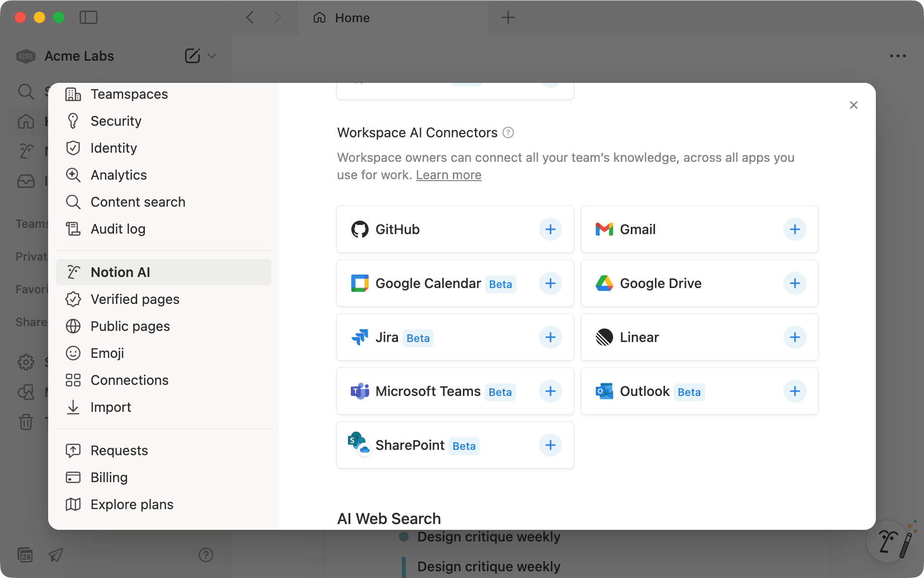Click the info icon next to Workspace AI Connectors

(509, 132)
